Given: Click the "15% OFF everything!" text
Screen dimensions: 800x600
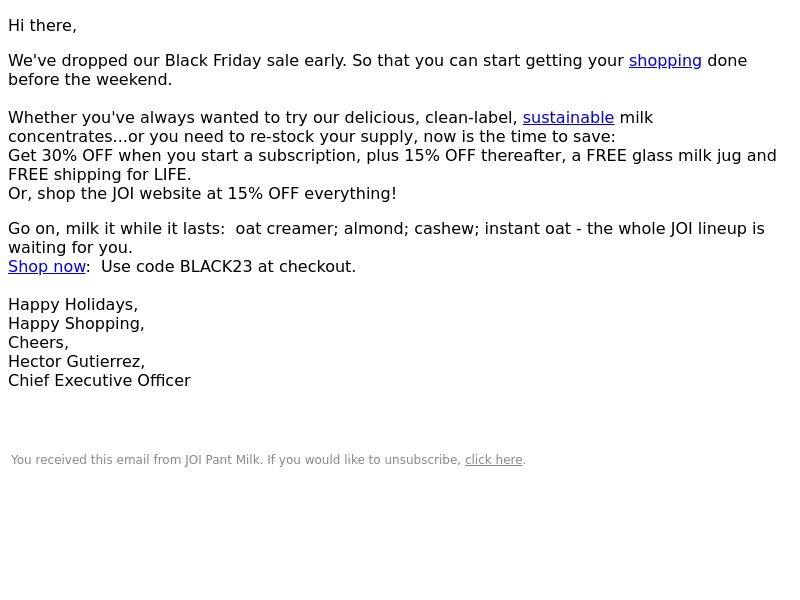Looking at the screenshot, I should click(312, 194).
